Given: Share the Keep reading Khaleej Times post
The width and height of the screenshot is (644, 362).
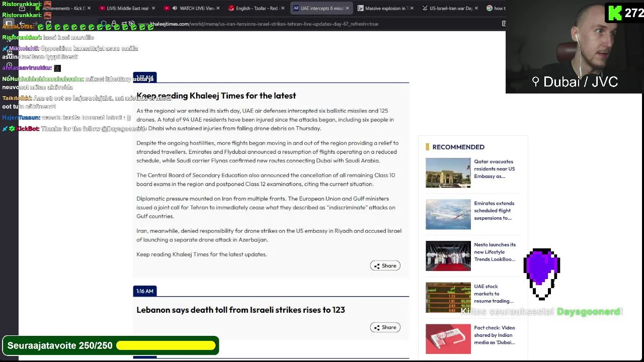Looking at the screenshot, I should tap(385, 265).
